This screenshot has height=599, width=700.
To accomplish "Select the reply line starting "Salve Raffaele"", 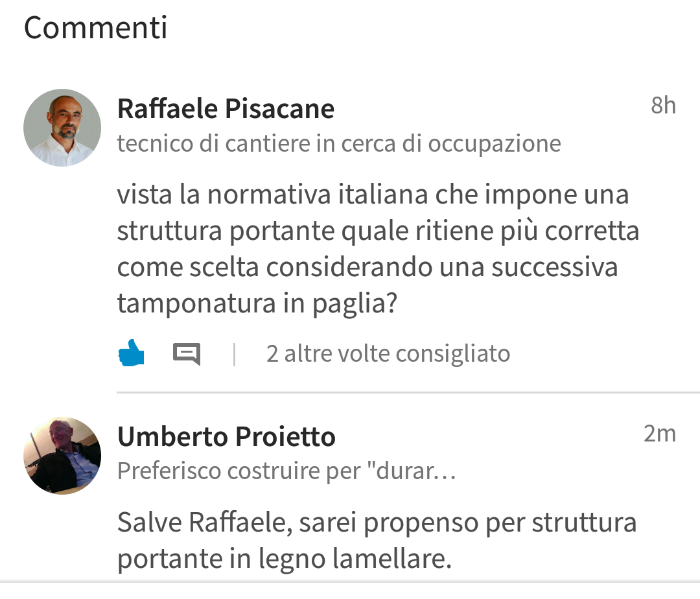I will 377,523.
